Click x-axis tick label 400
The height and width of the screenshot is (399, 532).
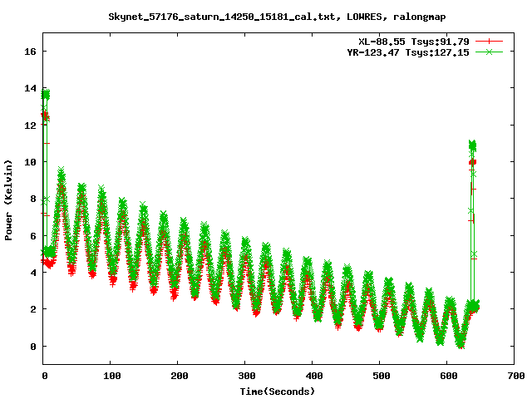313,376
